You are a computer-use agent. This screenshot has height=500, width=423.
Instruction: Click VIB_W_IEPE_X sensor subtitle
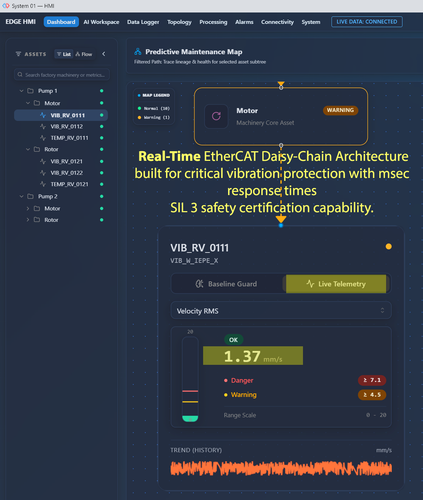coord(194,261)
